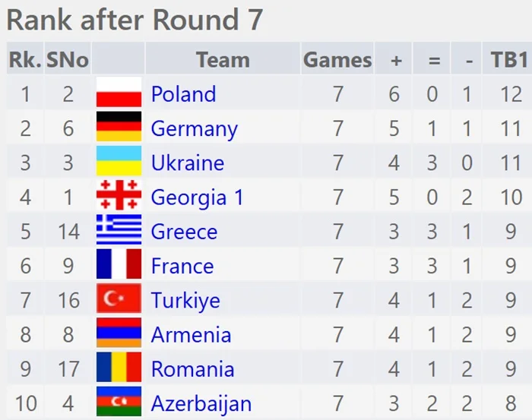Screen dimensions: 532x420
Task: Click the Georgia flag icon
Action: [119, 197]
